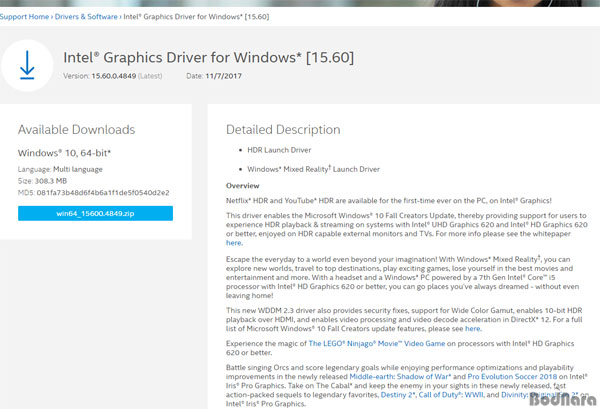
Task: Click the '(Latest)' version label
Action: tap(150, 76)
